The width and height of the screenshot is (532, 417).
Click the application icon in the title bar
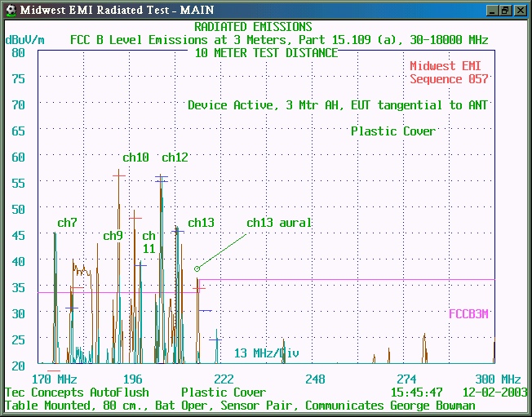tap(10, 10)
